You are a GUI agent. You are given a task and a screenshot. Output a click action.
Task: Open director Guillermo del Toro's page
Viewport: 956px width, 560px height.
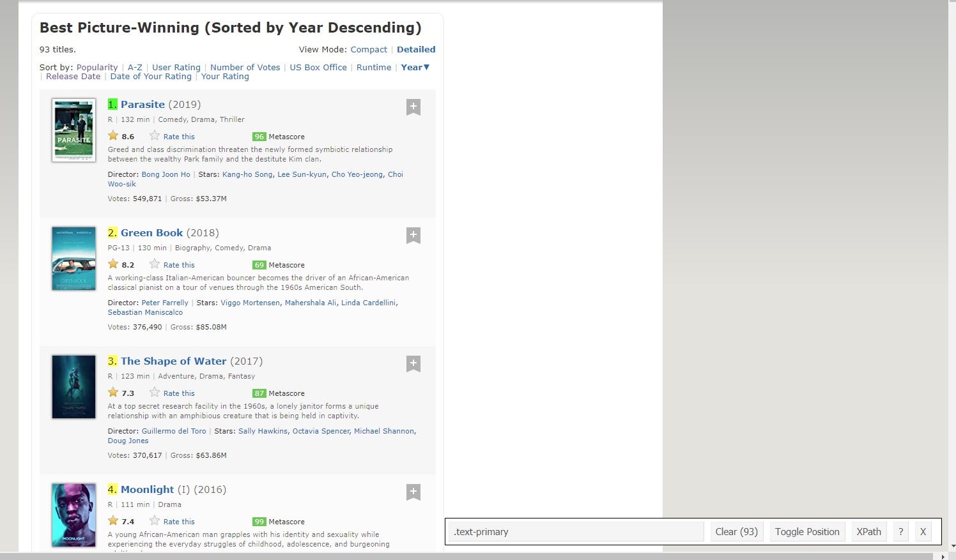click(x=174, y=431)
